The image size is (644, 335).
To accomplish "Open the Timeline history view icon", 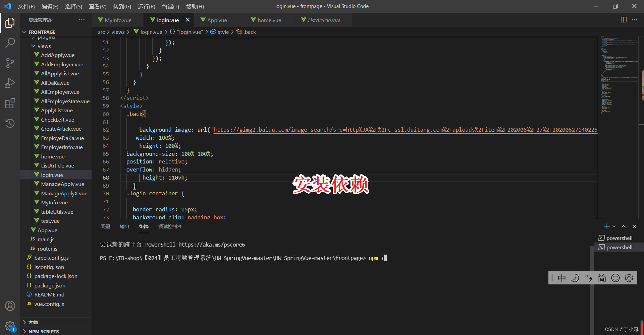I will pyautogui.click(x=10, y=123).
